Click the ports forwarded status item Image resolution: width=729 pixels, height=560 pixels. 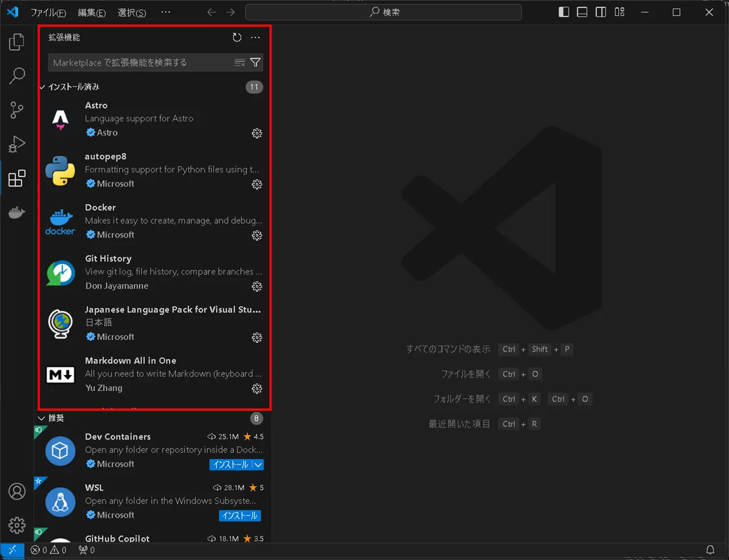(87, 550)
